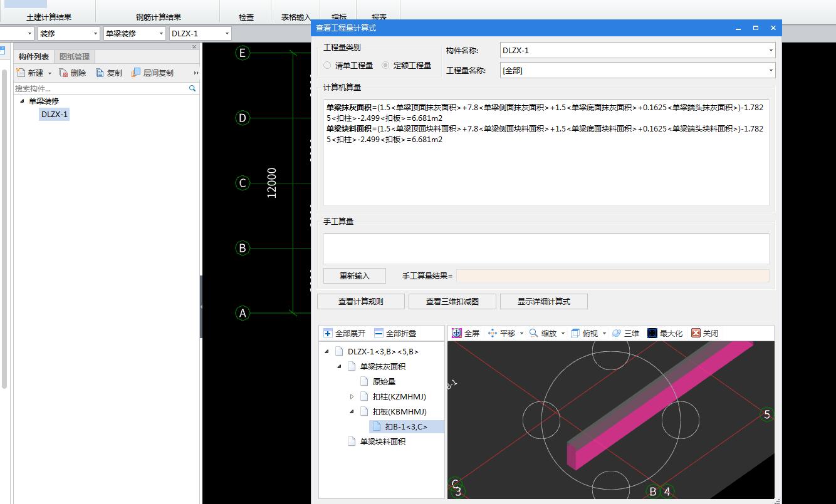Select DLZX-1 in the component list

(55, 114)
